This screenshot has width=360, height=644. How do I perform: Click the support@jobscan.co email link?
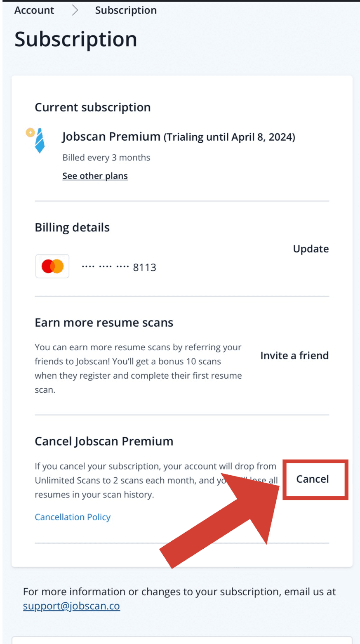(x=71, y=606)
